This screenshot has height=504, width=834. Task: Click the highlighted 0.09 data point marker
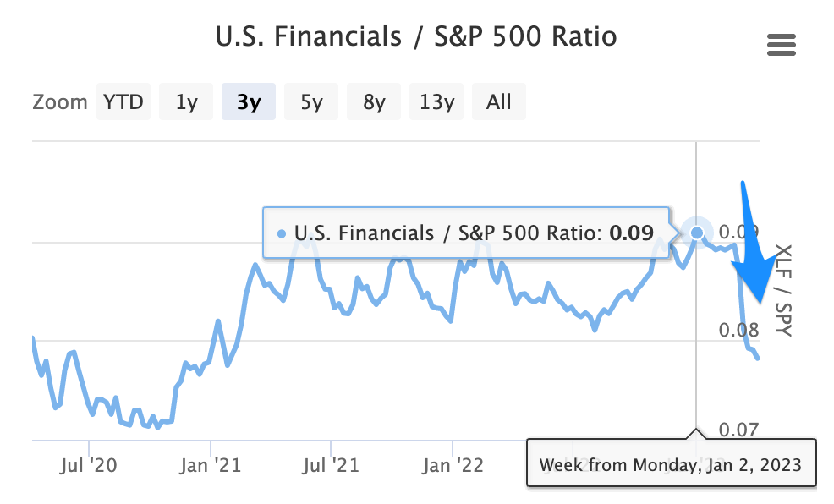pos(697,233)
